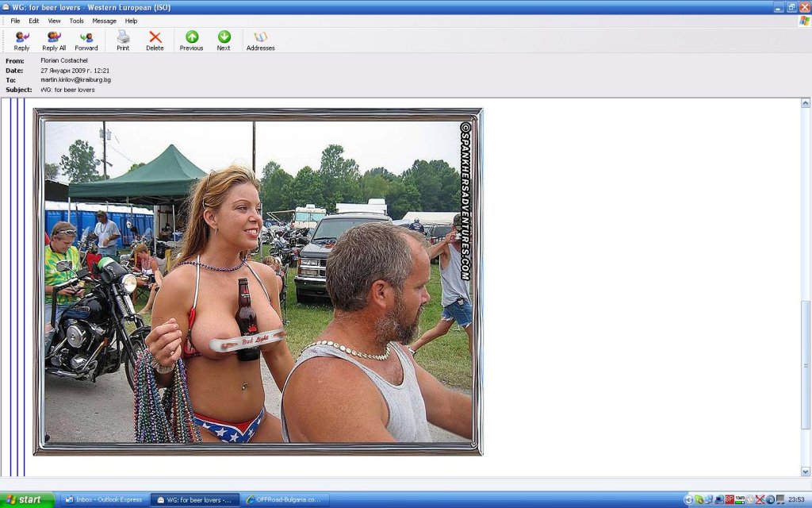Open the Addresses book
The height and width of the screenshot is (508, 812).
260,41
